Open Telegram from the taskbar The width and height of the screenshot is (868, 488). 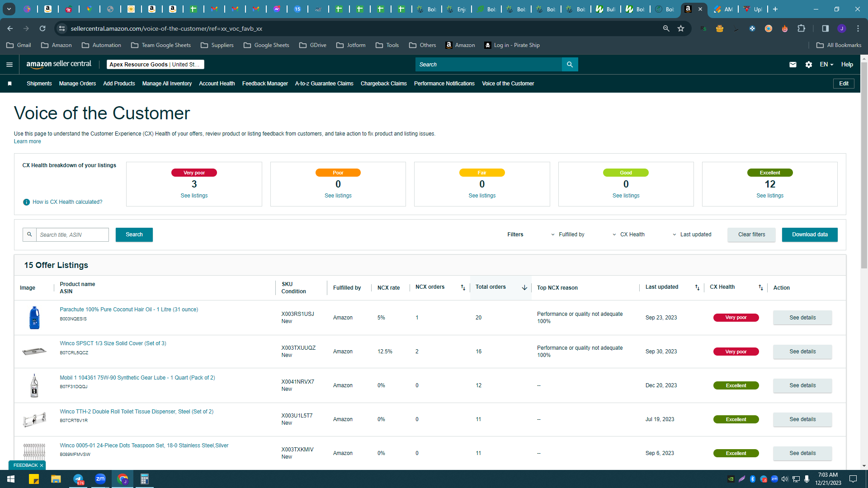tap(78, 479)
